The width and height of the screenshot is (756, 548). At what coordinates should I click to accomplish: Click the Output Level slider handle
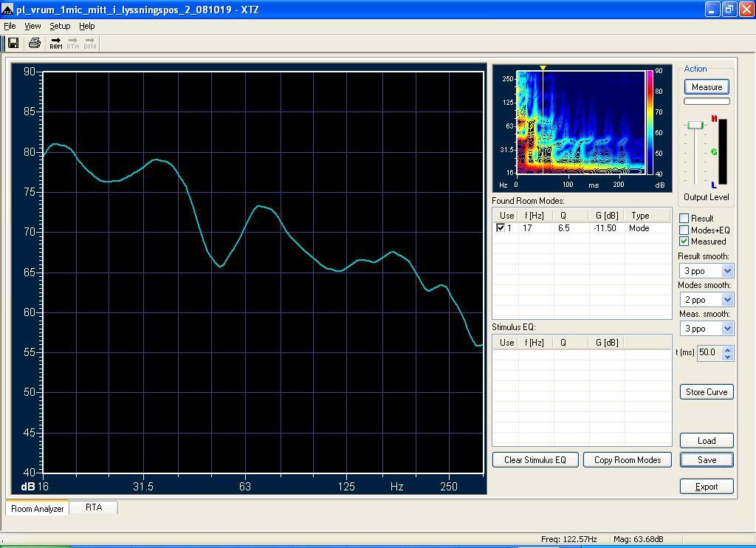pyautogui.click(x=695, y=126)
